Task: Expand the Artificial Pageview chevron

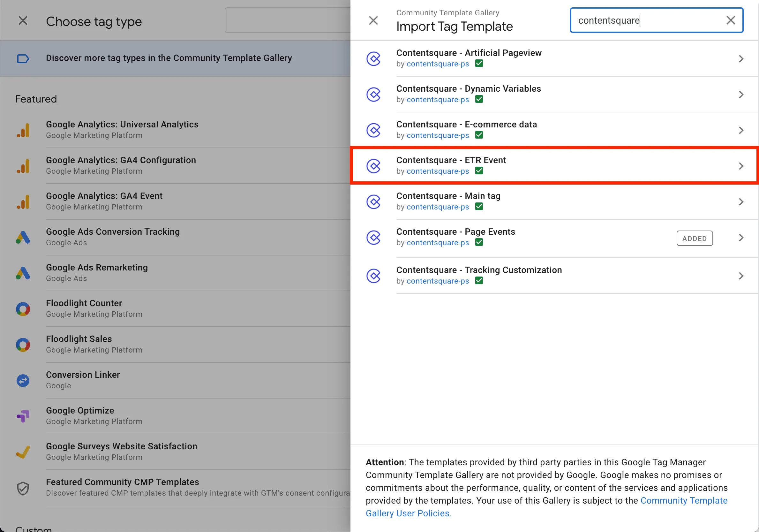Action: (741, 58)
